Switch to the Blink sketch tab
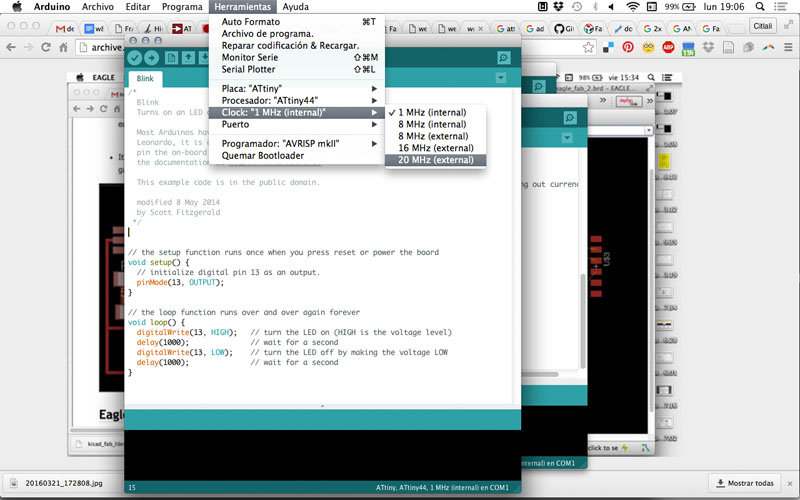 tap(145, 79)
